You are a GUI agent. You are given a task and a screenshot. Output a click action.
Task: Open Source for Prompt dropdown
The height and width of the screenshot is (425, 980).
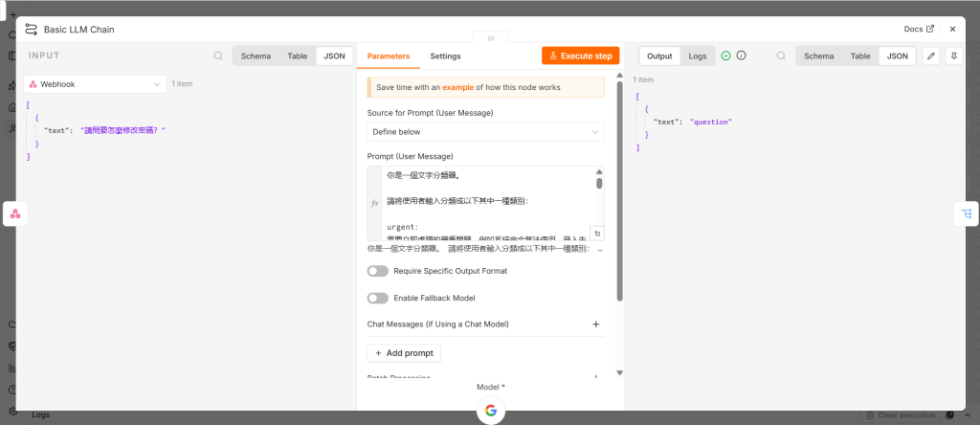(x=485, y=132)
